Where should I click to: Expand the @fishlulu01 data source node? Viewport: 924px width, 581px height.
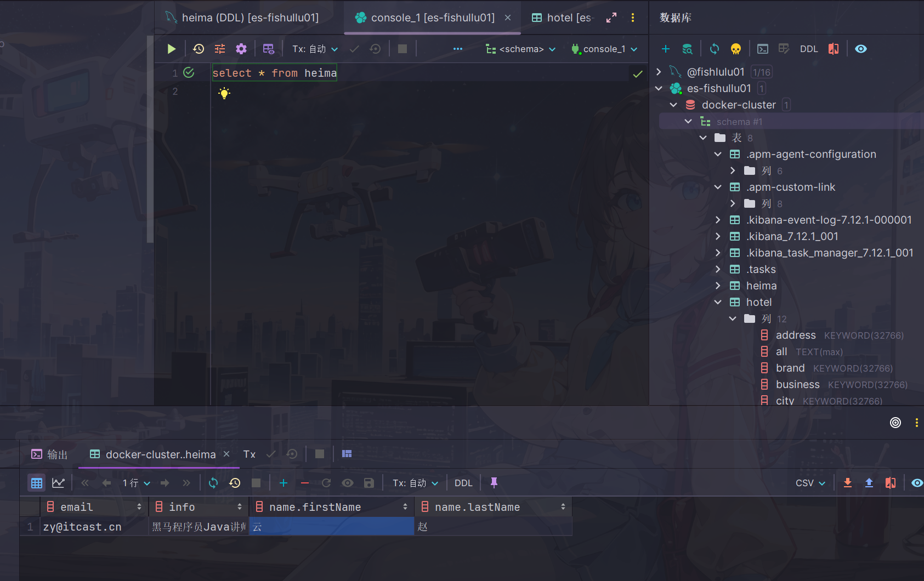click(659, 72)
